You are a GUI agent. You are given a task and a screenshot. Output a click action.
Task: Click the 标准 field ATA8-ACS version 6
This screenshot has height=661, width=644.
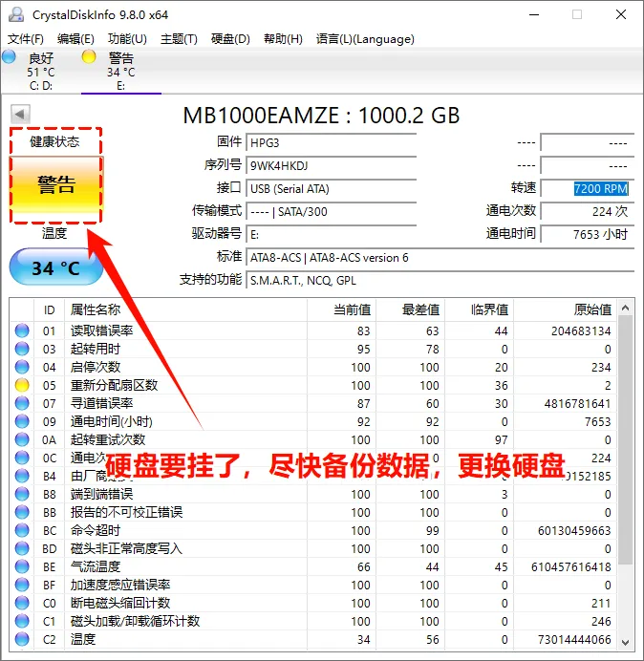click(440, 258)
